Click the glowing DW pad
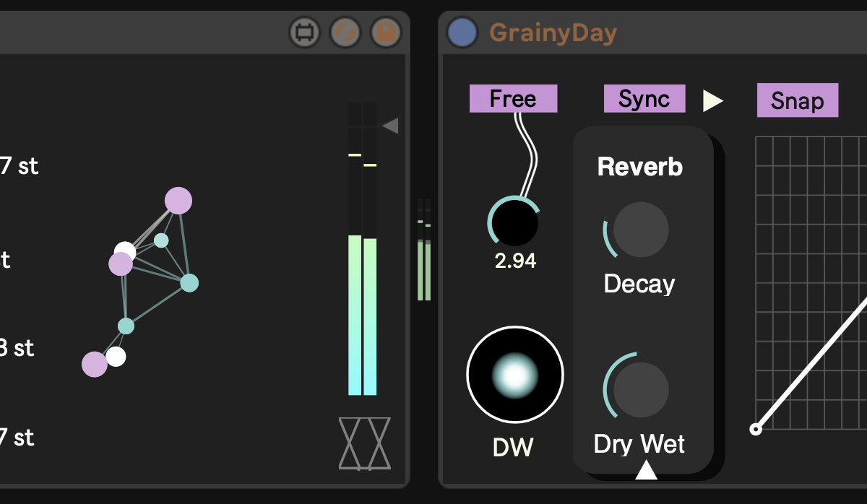867x504 pixels. point(515,374)
